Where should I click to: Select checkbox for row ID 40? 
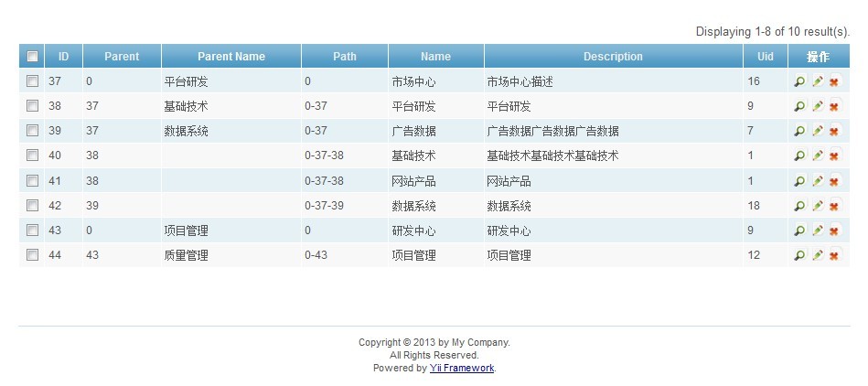click(32, 155)
